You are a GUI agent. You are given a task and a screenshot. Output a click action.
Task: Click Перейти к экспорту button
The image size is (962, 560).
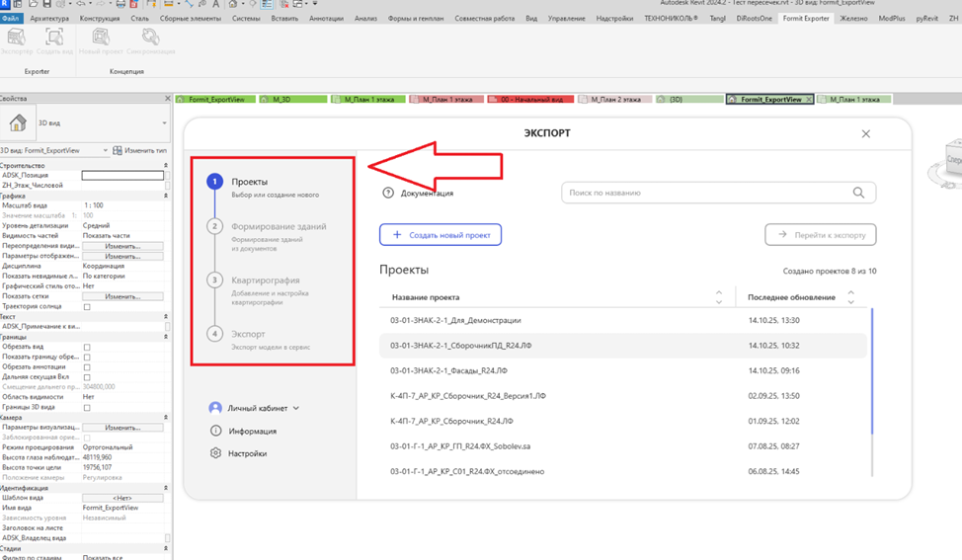821,235
